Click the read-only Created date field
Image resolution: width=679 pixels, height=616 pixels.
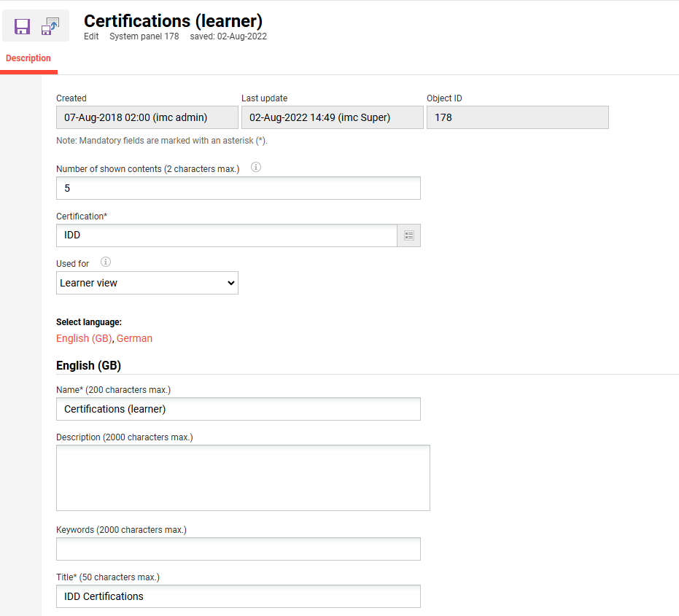coord(147,117)
